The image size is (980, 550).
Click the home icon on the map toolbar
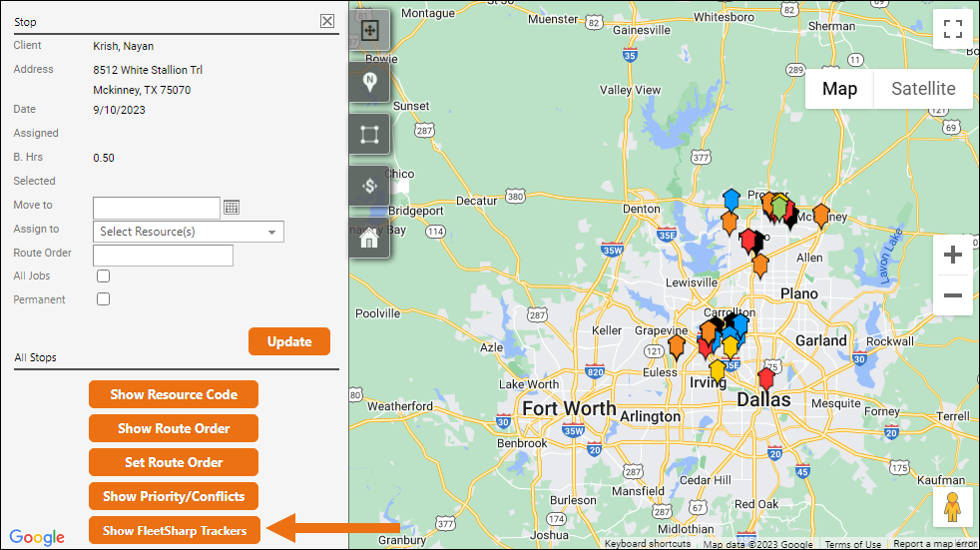[x=369, y=238]
